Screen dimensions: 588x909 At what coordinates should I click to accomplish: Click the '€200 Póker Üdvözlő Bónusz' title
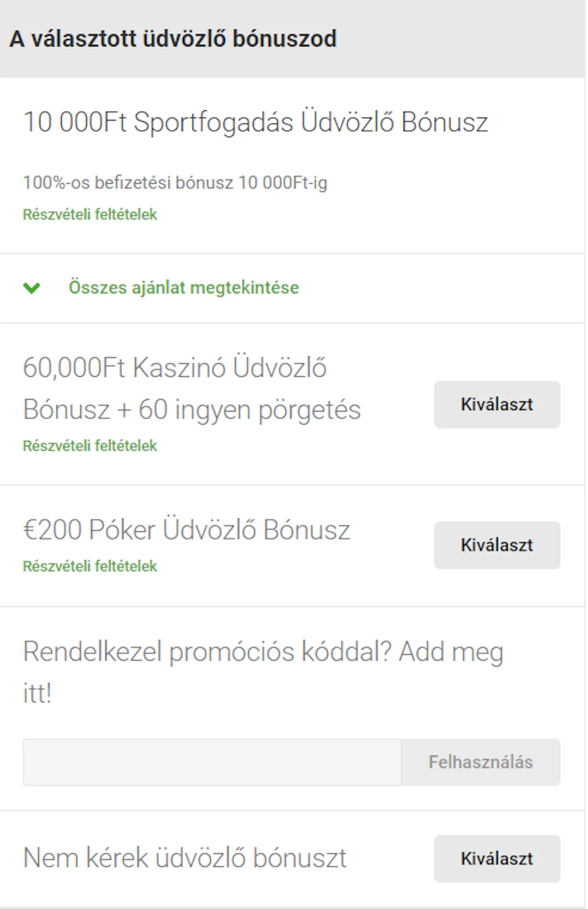tap(187, 530)
